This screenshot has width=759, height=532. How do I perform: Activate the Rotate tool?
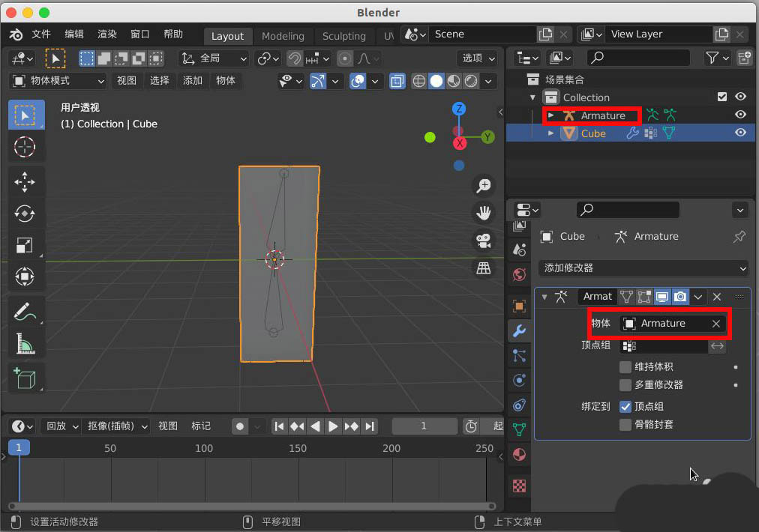coord(25,214)
